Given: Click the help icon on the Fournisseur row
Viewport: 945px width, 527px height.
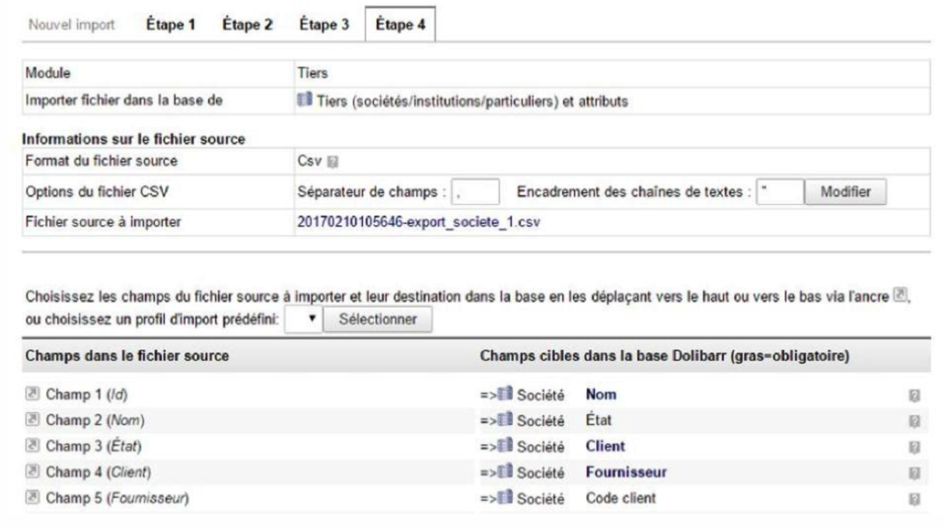Looking at the screenshot, I should pyautogui.click(x=914, y=473).
